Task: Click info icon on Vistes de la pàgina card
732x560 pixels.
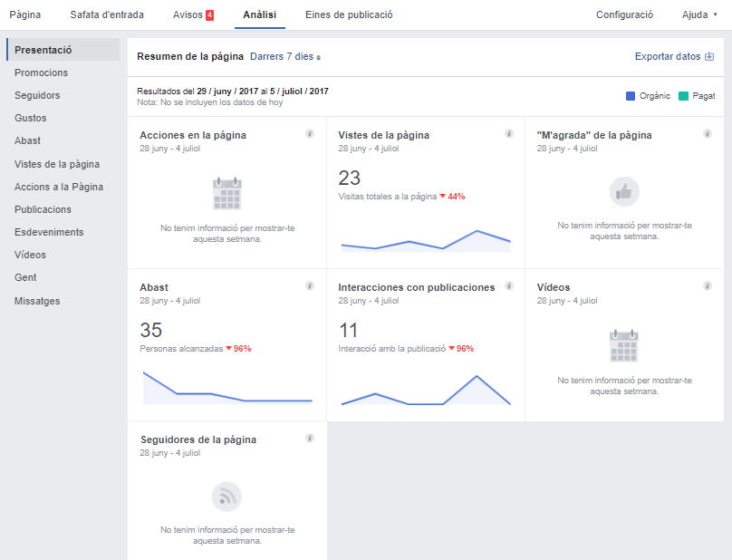Action: [x=509, y=134]
